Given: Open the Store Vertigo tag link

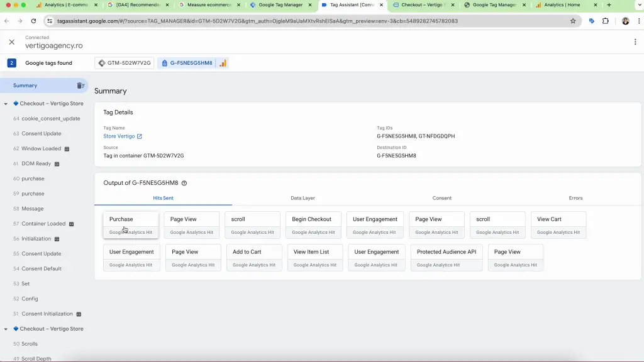Looking at the screenshot, I should click(119, 136).
